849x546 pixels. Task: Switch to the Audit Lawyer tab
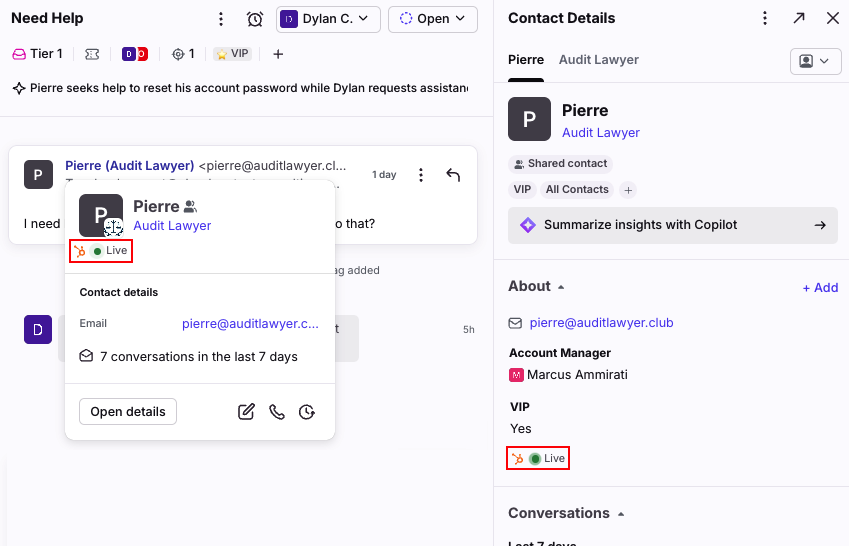pos(598,60)
